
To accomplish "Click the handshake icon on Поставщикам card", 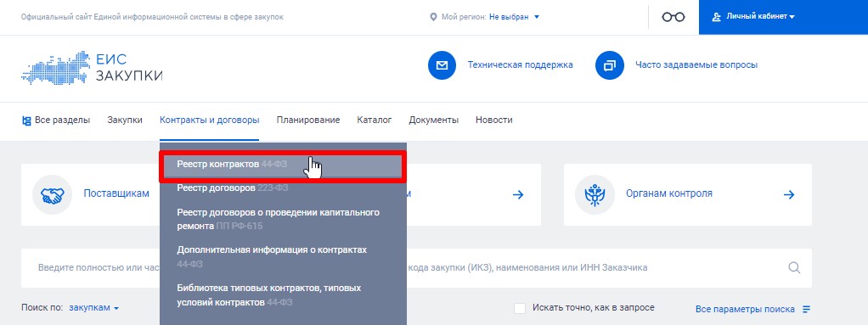I will coord(53,194).
